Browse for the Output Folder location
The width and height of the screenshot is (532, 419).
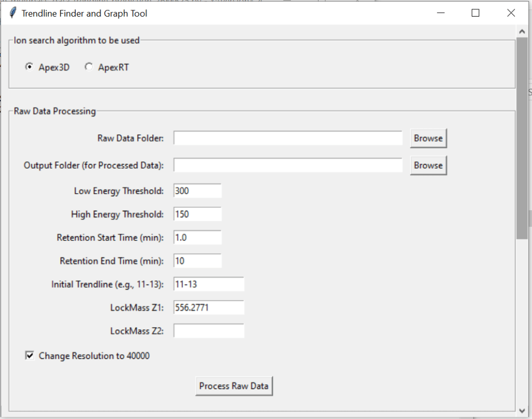[x=428, y=166]
